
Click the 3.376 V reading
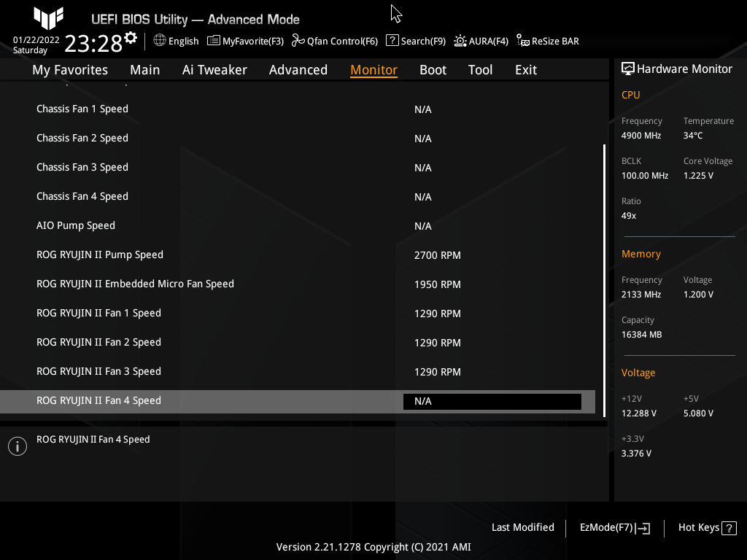(x=636, y=454)
